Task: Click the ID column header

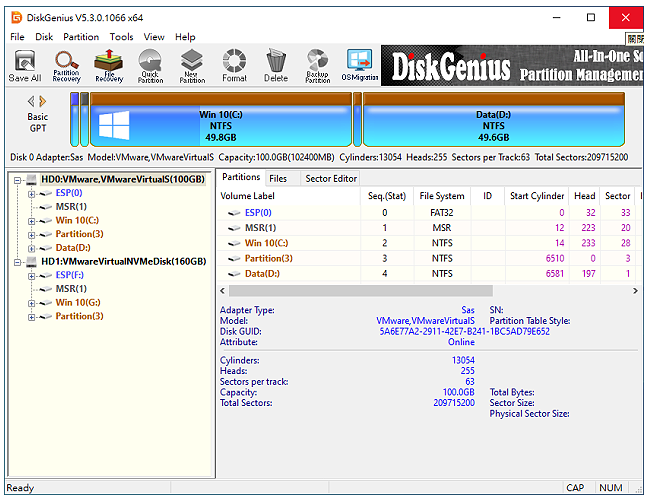Action: point(487,196)
